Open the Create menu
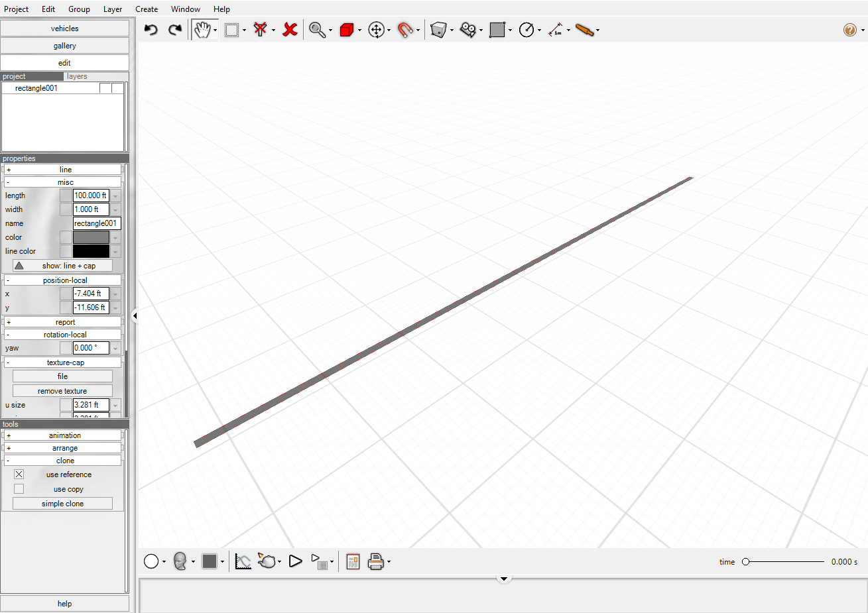The image size is (868, 613). coord(147,9)
